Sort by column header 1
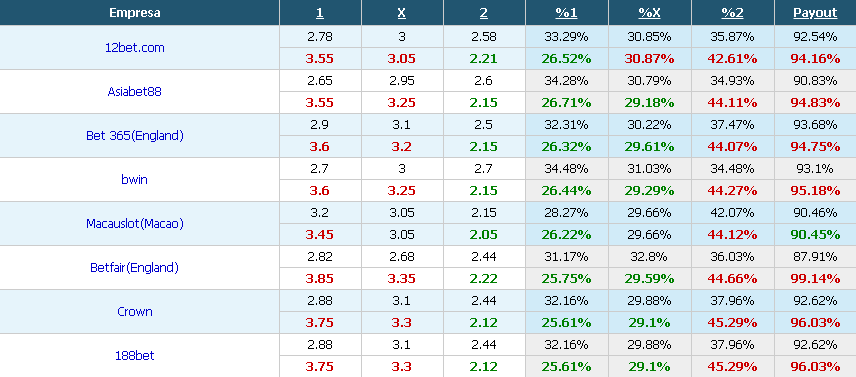 pos(319,13)
